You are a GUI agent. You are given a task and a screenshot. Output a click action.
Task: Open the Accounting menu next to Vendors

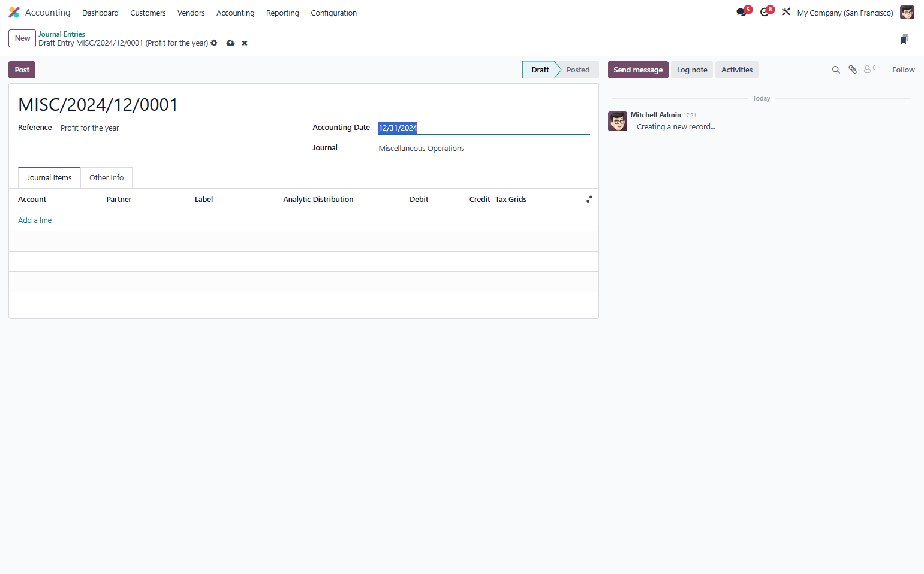coord(236,13)
